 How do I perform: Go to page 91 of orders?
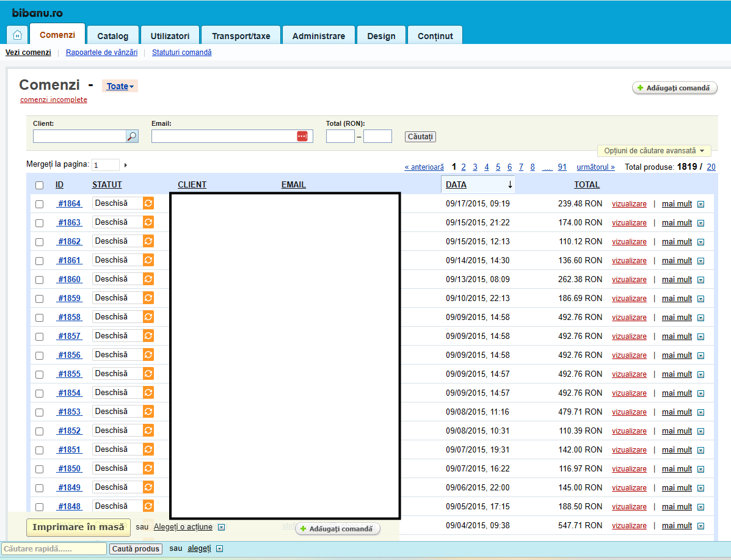point(562,167)
